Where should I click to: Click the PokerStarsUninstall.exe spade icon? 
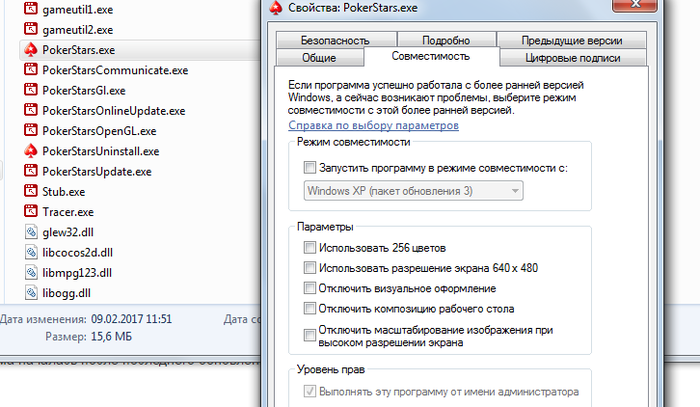pos(30,151)
